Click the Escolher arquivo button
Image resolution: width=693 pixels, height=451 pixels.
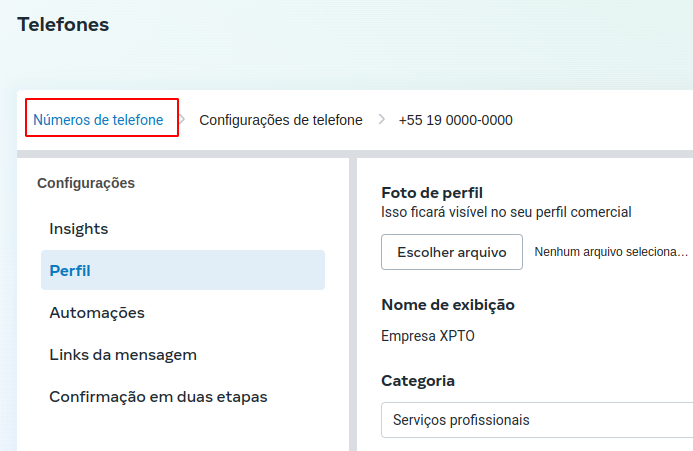(452, 252)
